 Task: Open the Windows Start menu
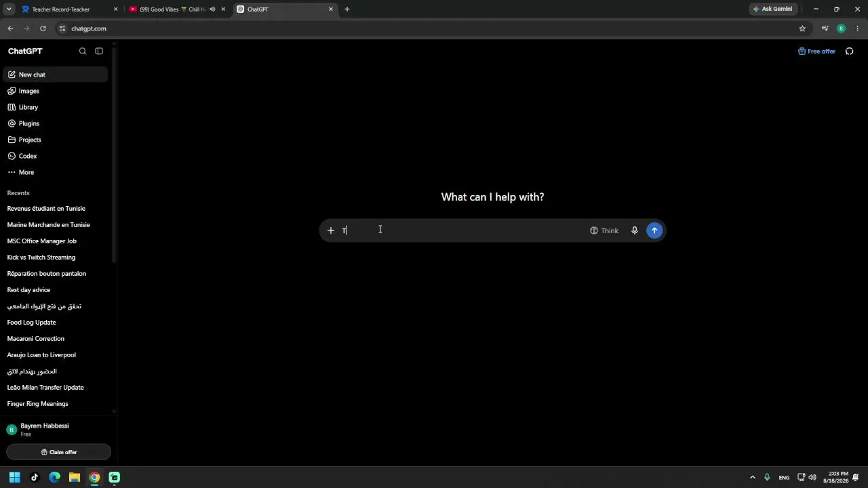(x=15, y=477)
